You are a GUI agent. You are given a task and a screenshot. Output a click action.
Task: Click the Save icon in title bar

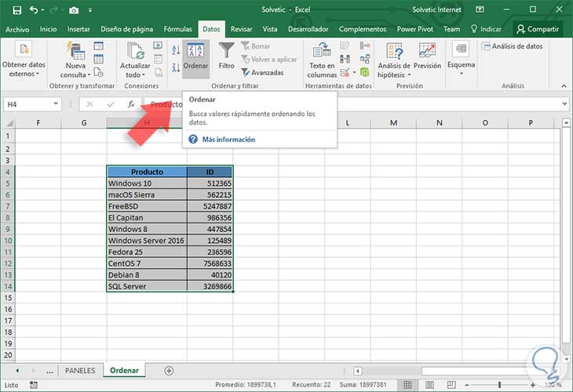[16, 10]
